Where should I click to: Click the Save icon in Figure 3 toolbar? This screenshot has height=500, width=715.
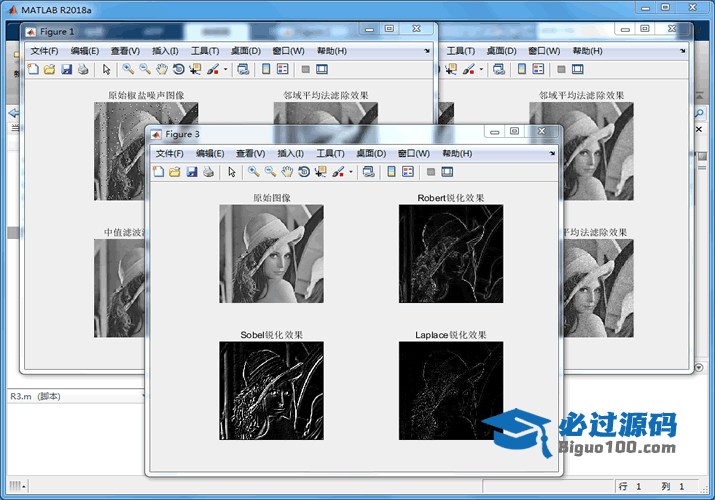tap(191, 172)
